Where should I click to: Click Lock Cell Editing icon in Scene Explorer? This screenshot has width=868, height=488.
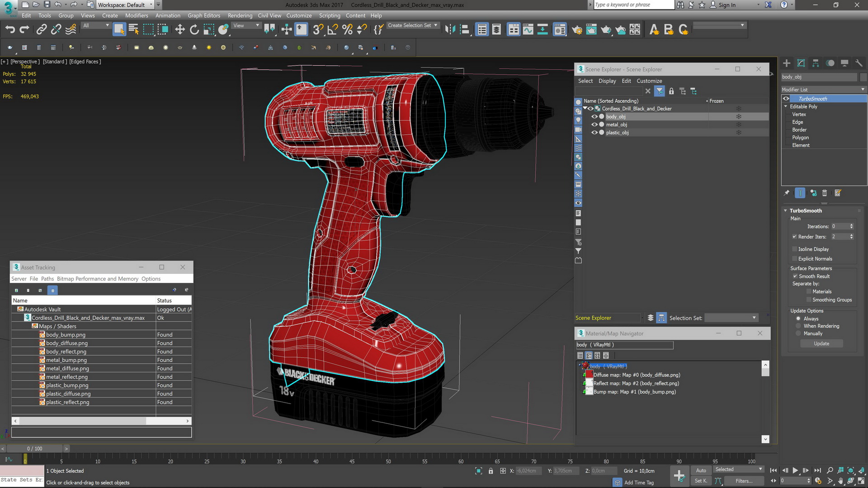point(671,91)
